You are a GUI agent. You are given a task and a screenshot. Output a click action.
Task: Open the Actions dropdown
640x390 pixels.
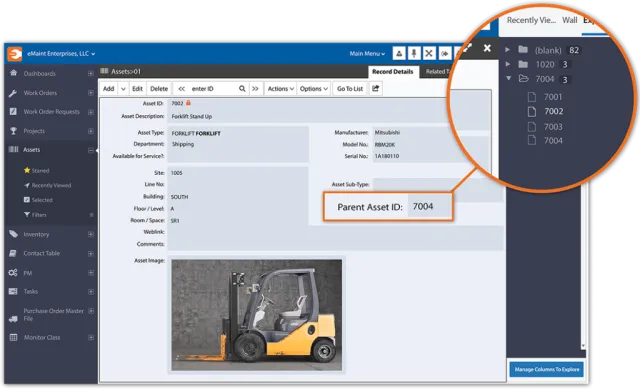[280, 89]
